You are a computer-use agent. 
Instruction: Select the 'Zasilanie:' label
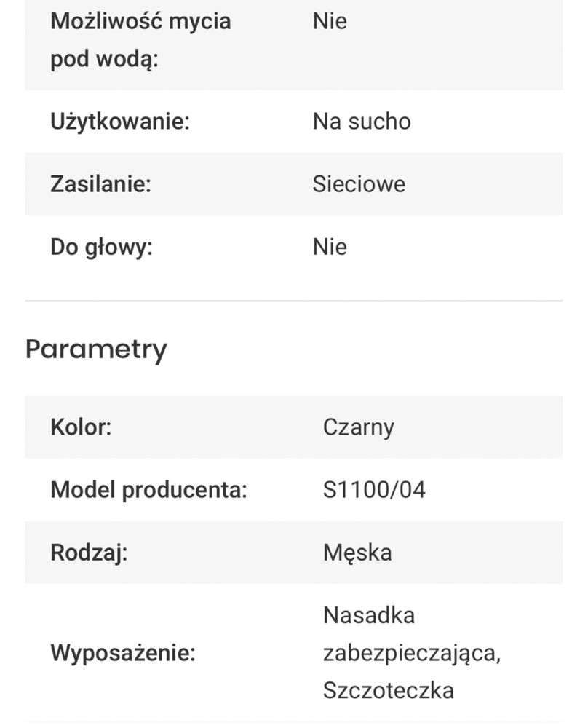pyautogui.click(x=100, y=184)
